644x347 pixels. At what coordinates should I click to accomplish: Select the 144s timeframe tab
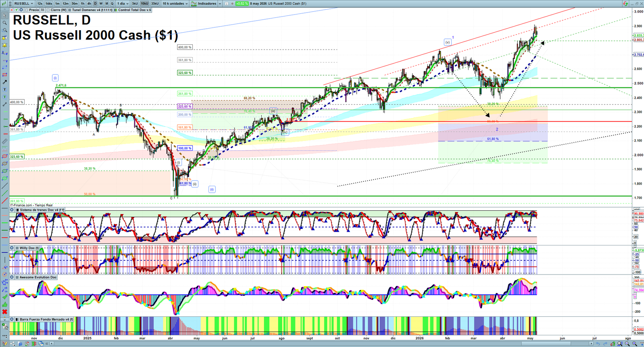[49, 3]
